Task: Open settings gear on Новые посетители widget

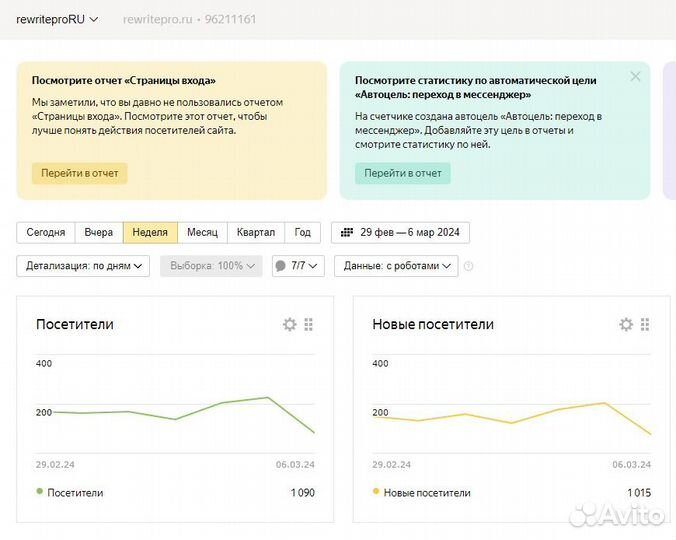Action: 626,324
